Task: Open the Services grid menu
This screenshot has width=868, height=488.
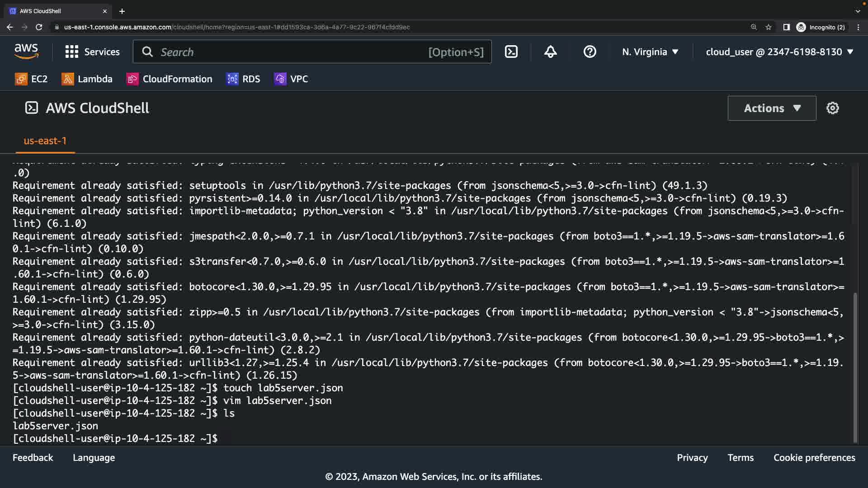Action: point(92,52)
